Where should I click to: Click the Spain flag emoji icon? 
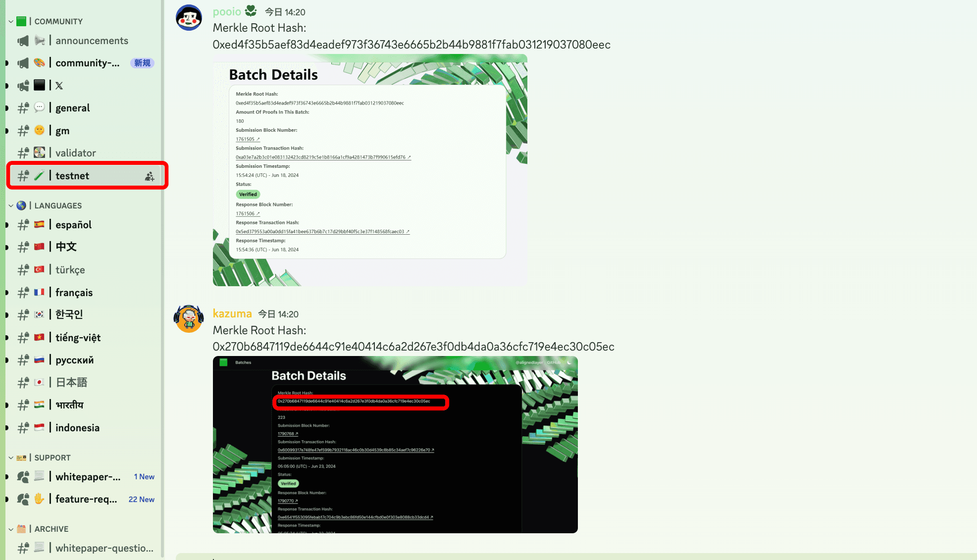pos(40,224)
